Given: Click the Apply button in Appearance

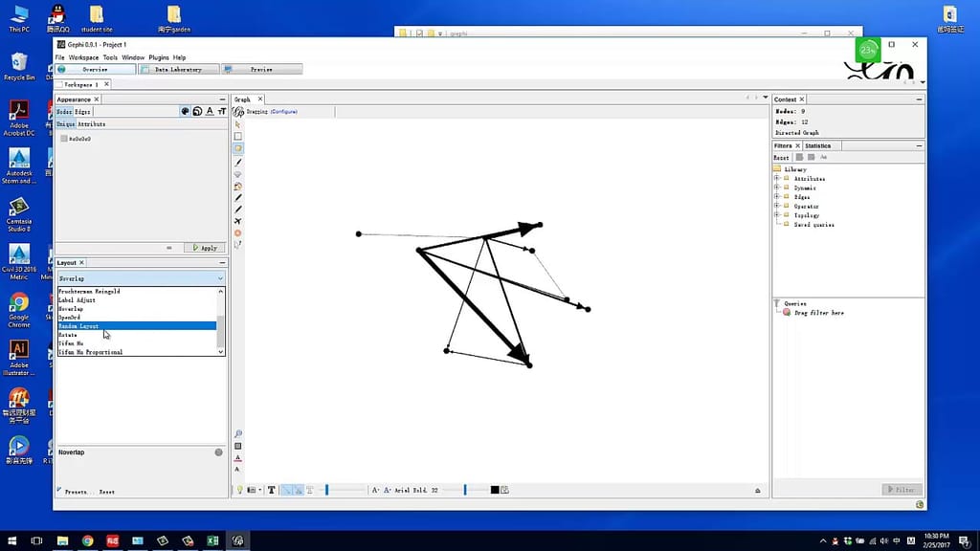Looking at the screenshot, I should [205, 248].
